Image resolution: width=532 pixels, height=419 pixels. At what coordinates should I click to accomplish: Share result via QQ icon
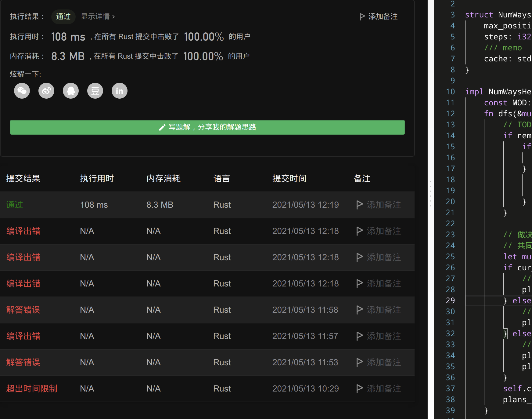coord(71,91)
